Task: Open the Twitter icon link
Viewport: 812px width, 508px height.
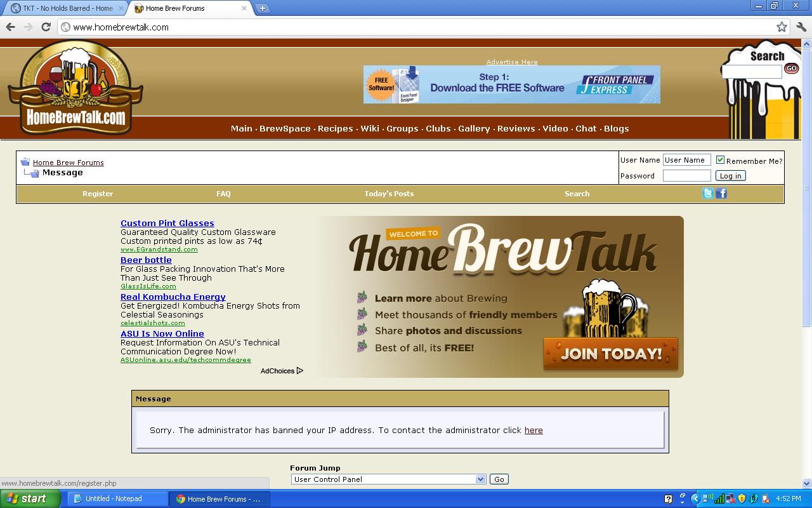Action: (x=707, y=194)
